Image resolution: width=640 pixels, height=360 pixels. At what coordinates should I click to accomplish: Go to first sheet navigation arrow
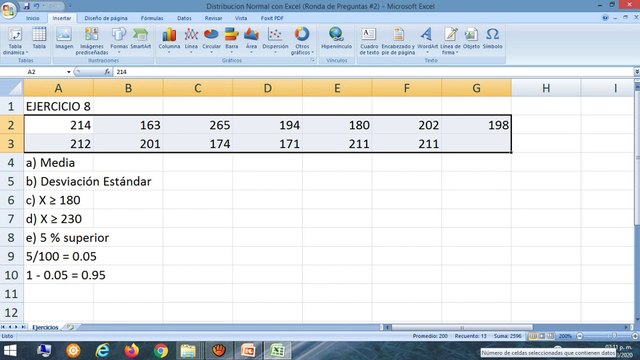click(3, 327)
